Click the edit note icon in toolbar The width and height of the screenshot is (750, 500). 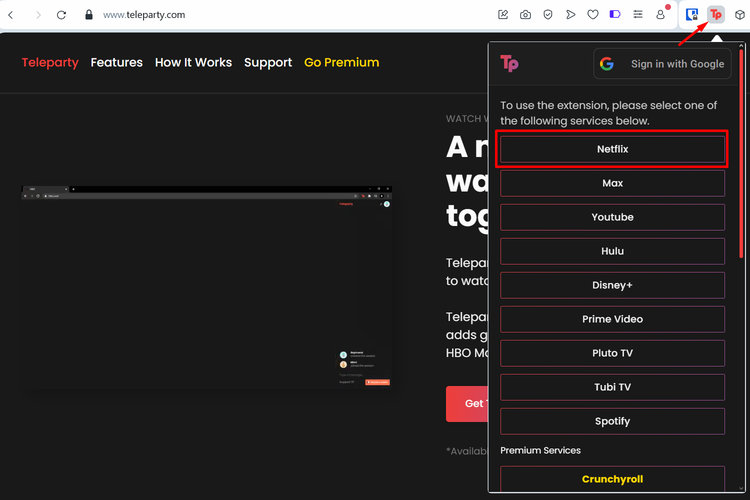click(x=503, y=15)
